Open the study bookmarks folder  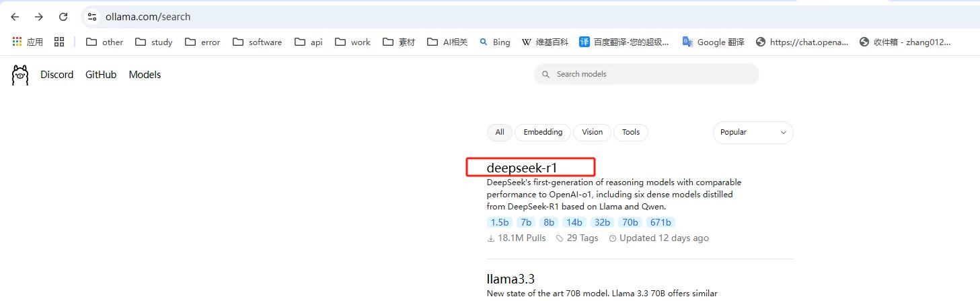(x=154, y=42)
